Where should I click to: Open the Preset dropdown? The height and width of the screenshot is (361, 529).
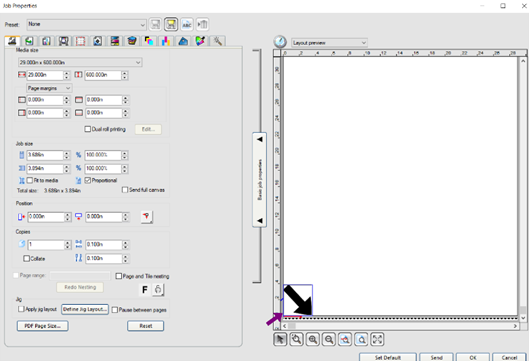[x=86, y=24]
